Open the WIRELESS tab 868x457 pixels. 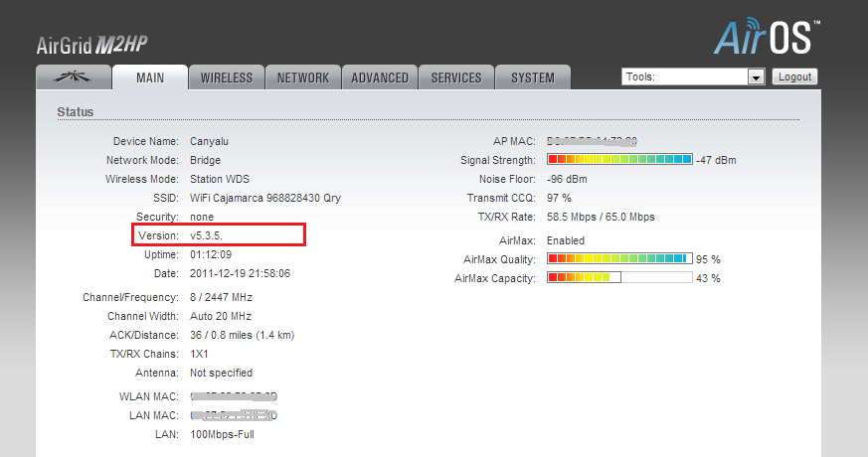pyautogui.click(x=227, y=77)
